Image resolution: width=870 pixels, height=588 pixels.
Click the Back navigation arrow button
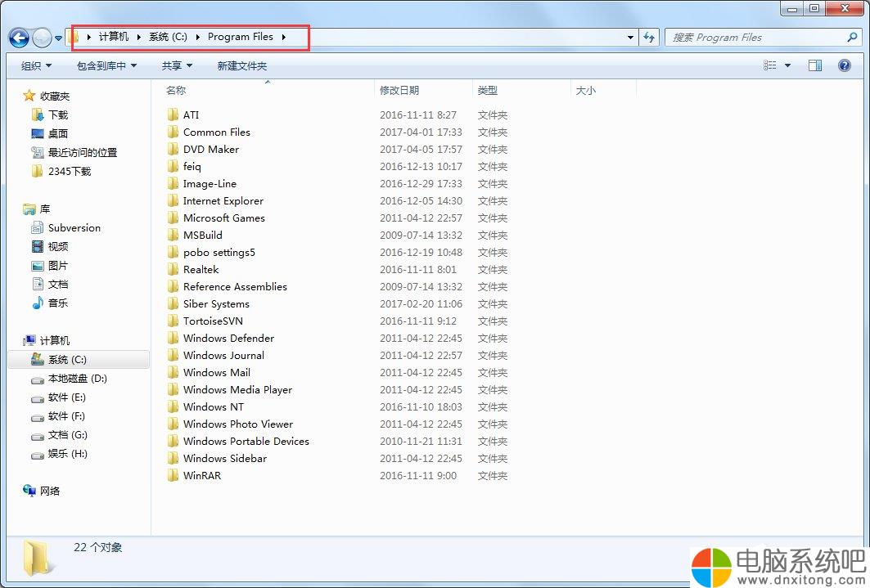(x=20, y=38)
